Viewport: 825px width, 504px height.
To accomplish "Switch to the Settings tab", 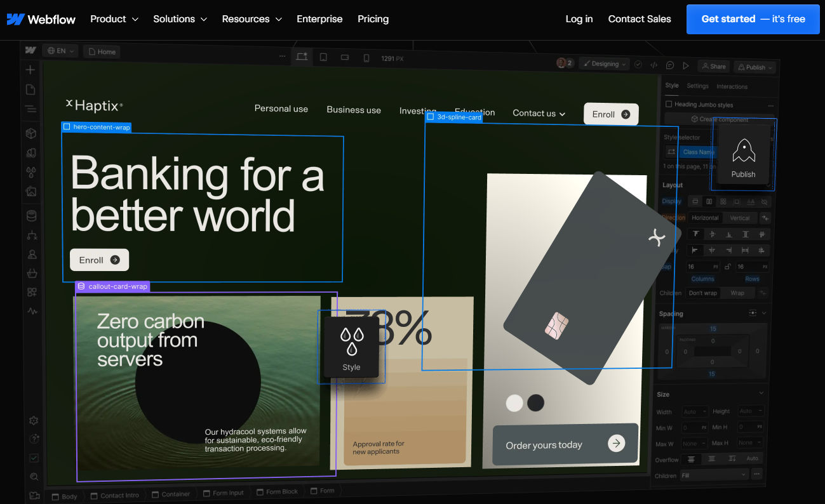I will click(697, 86).
